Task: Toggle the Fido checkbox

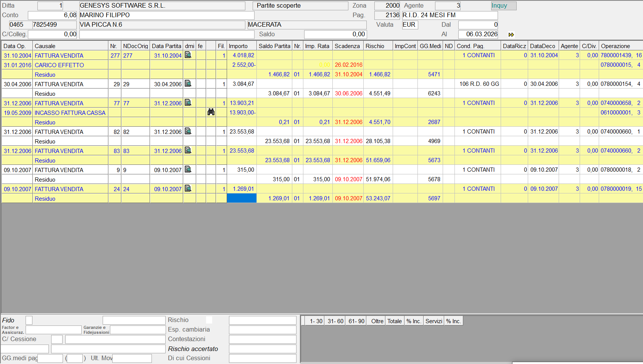Action: coord(29,320)
